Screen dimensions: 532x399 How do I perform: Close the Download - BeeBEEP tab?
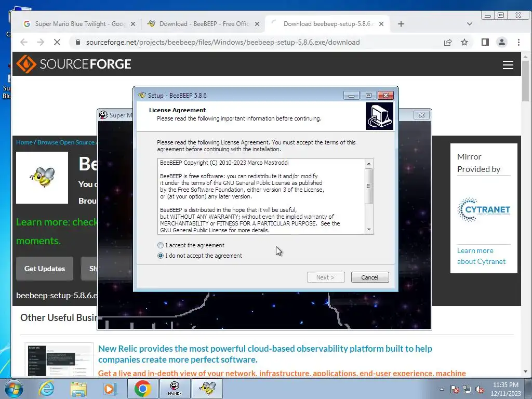(x=257, y=24)
